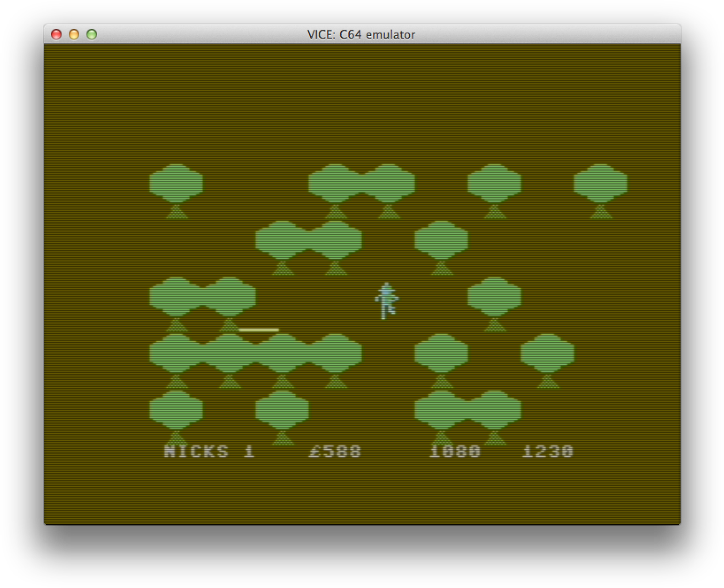Viewport: 724px width, 588px height.
Task: Click the NICKS 1 lives counter
Action: click(209, 451)
